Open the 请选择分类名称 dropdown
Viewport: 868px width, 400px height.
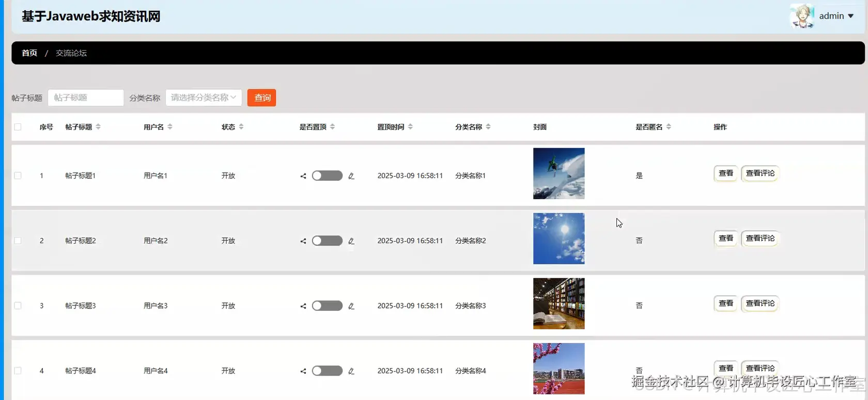coord(204,98)
